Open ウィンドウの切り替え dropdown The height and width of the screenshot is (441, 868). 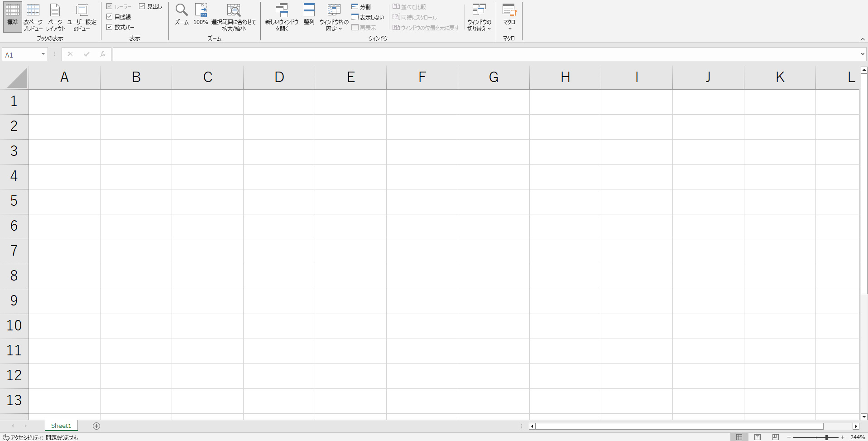479,17
